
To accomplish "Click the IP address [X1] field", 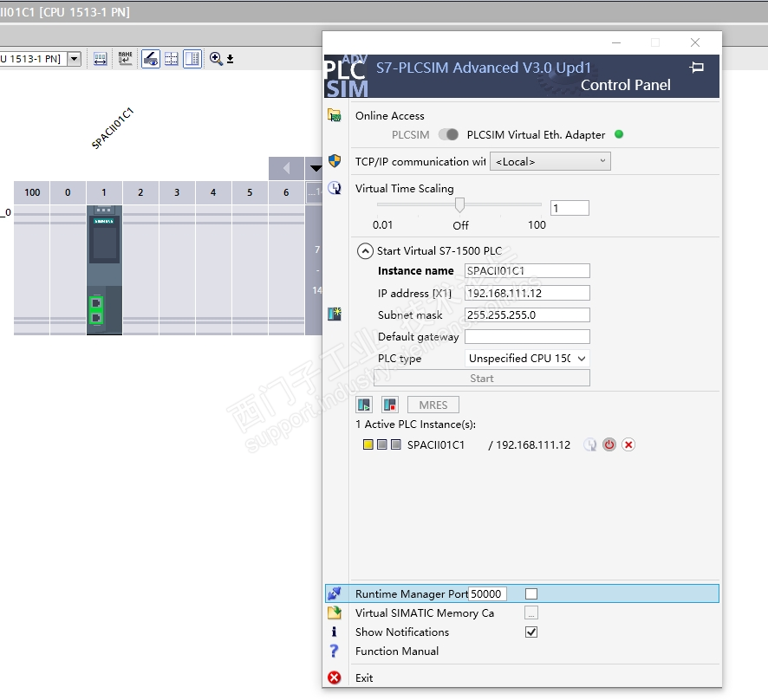I will click(527, 293).
